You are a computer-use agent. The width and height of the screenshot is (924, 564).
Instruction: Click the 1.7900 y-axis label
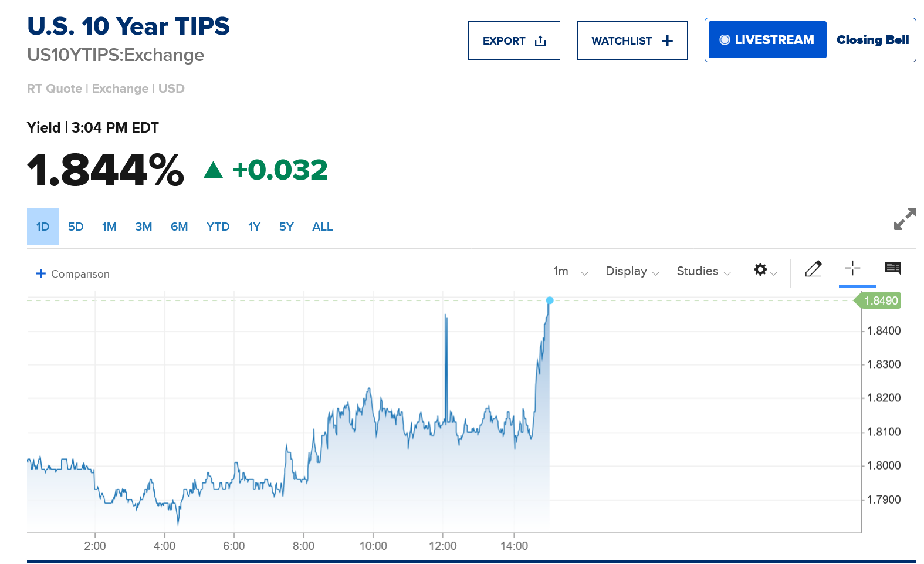click(884, 499)
